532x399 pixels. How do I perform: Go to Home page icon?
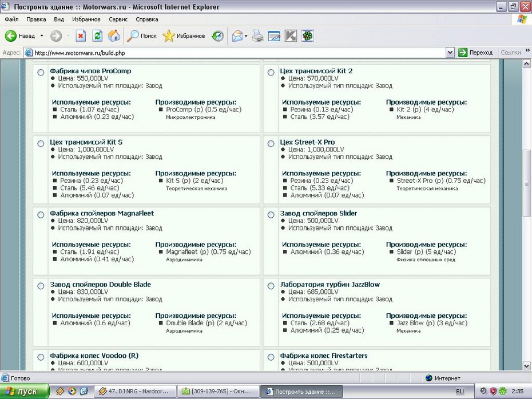(114, 35)
